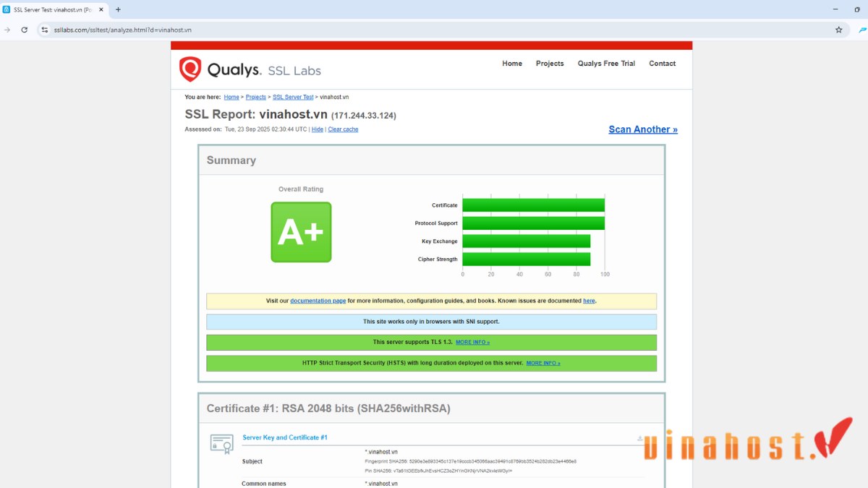Click Hide link next to assessment date
This screenshot has width=868, height=488.
(318, 129)
